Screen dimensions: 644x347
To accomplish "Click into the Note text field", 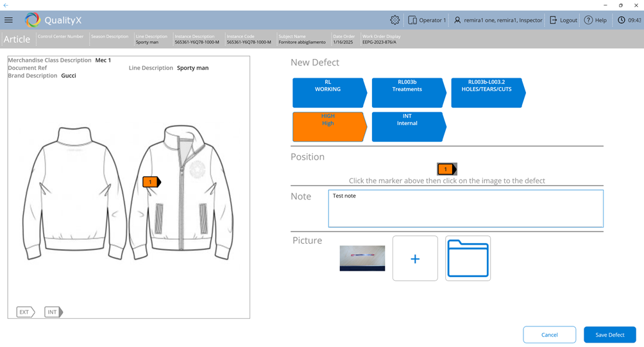I will click(466, 208).
